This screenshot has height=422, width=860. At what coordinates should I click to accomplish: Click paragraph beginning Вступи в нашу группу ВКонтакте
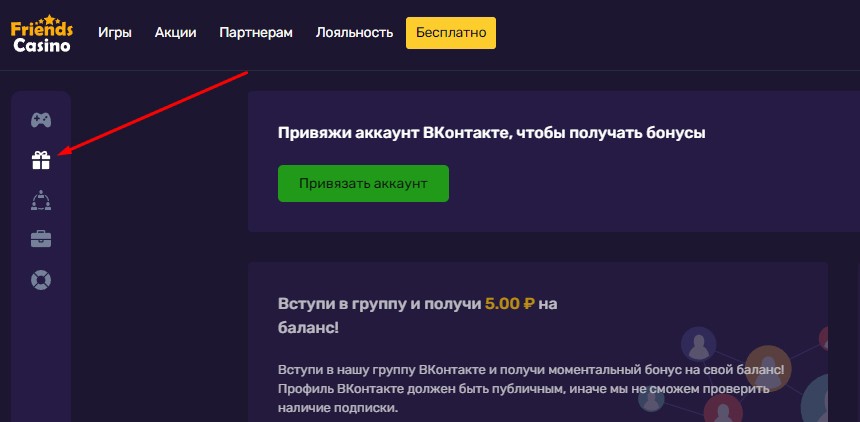pos(531,389)
